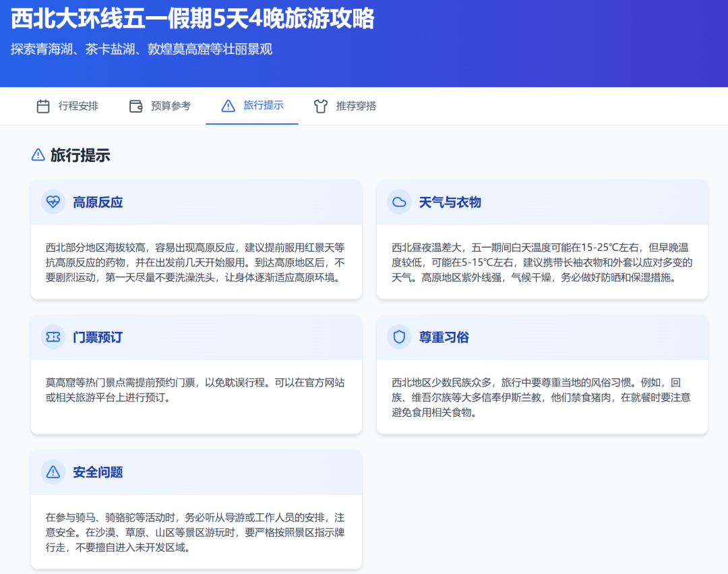Image resolution: width=728 pixels, height=574 pixels.
Task: Click the wallet icon beside 预算参考
Action: pos(135,107)
